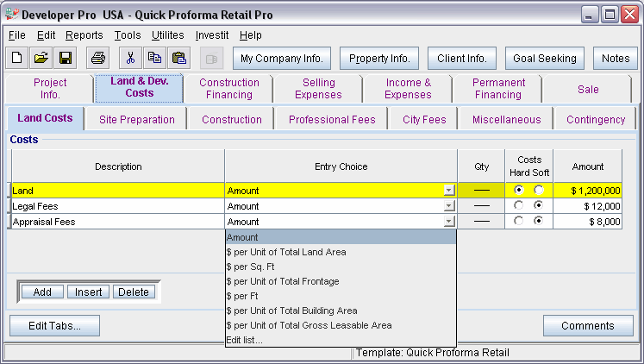Click the Insert row button
The width and height of the screenshot is (644, 364).
pos(88,292)
